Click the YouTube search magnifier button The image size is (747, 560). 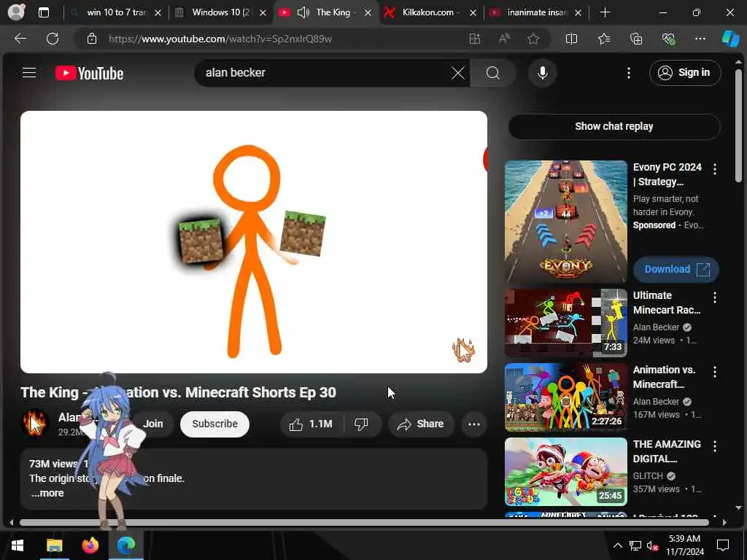(x=493, y=73)
